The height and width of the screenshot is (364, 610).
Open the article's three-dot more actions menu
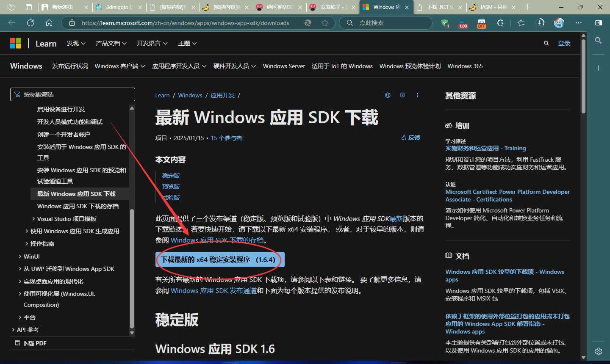(x=418, y=95)
